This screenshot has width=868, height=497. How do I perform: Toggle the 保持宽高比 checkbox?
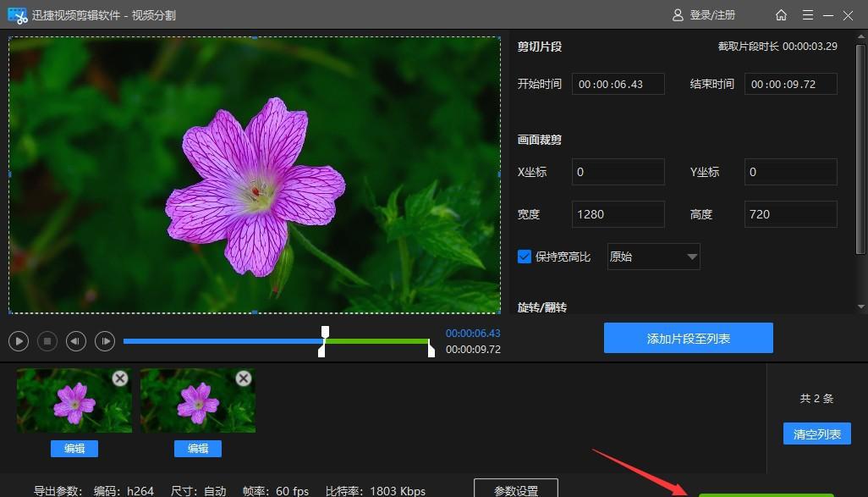pyautogui.click(x=525, y=257)
